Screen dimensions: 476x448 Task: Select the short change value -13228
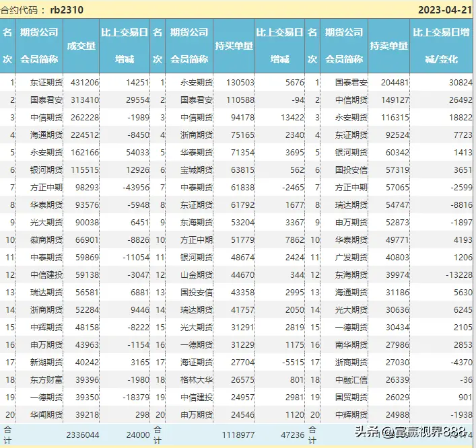(459, 275)
